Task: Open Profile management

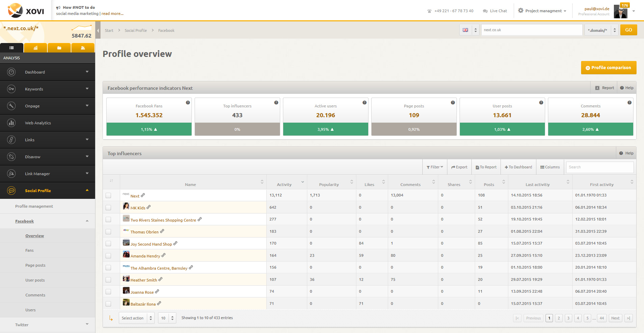Action: (x=34, y=206)
